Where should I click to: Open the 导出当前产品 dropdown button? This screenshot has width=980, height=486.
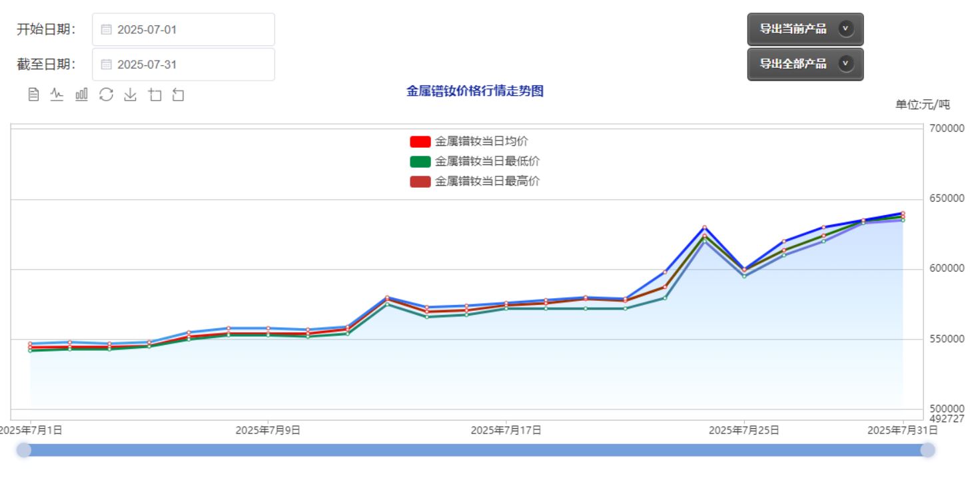tap(805, 29)
